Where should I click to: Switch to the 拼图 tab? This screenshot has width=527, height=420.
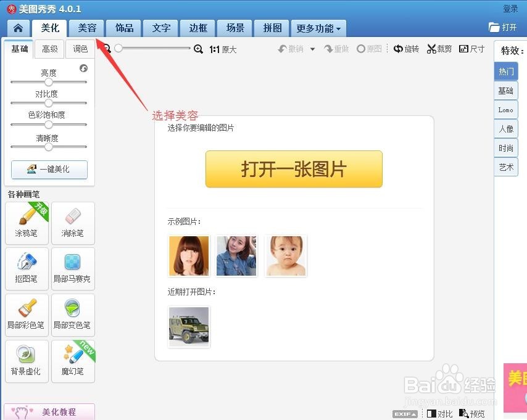(x=272, y=28)
